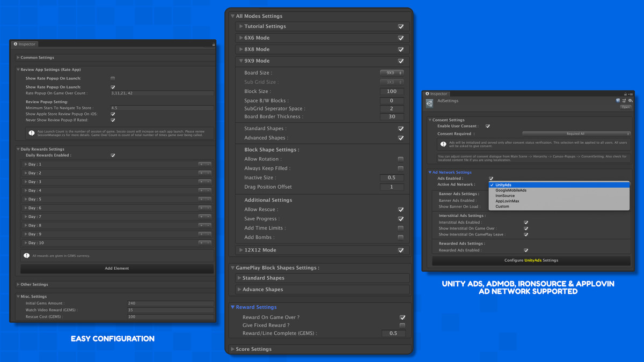Screen dimensions: 644x362
Task: Toggle the Enable User Consent checkbox
Action: coord(488,126)
